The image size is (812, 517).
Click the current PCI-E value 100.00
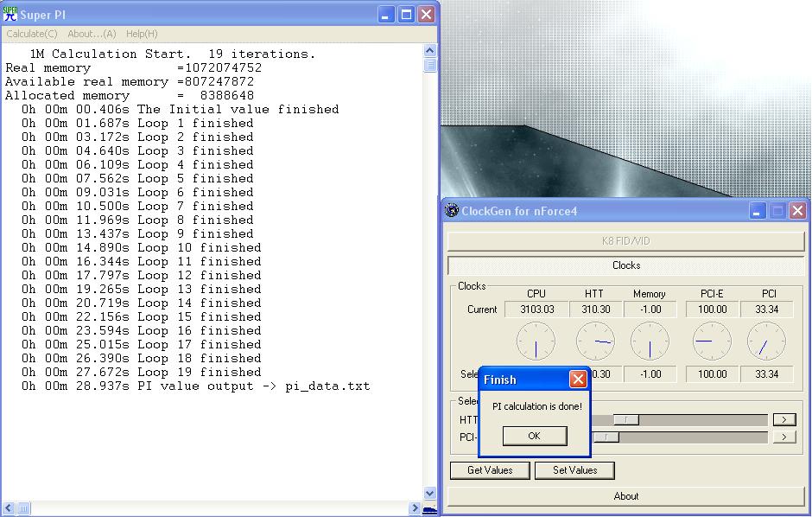pyautogui.click(x=712, y=310)
